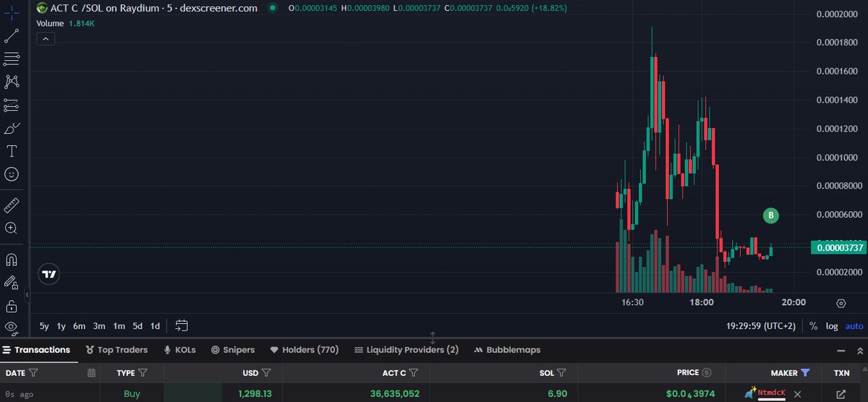
Task: Collapse the indicator legend arrow under Volume
Action: coord(46,39)
